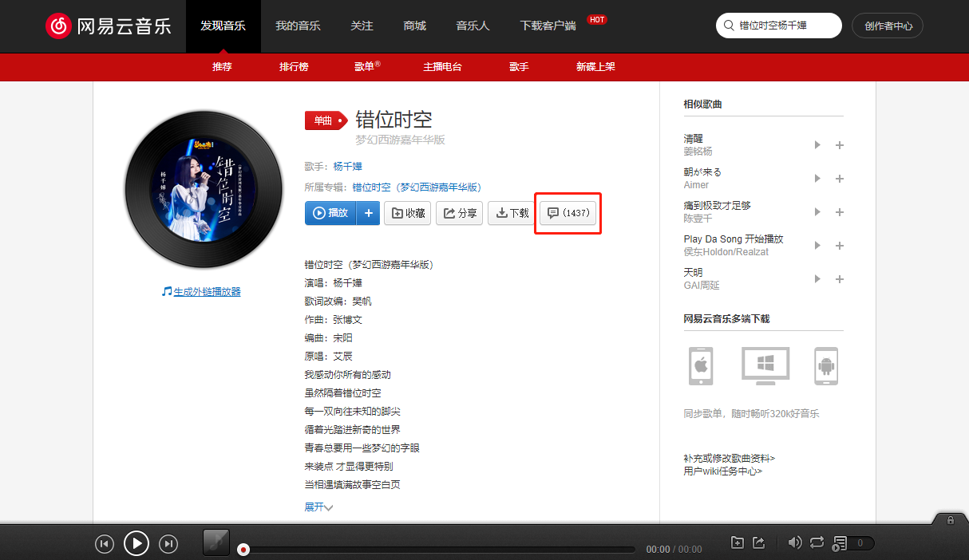The height and width of the screenshot is (560, 969).
Task: Click the 分享 button
Action: [x=459, y=213]
